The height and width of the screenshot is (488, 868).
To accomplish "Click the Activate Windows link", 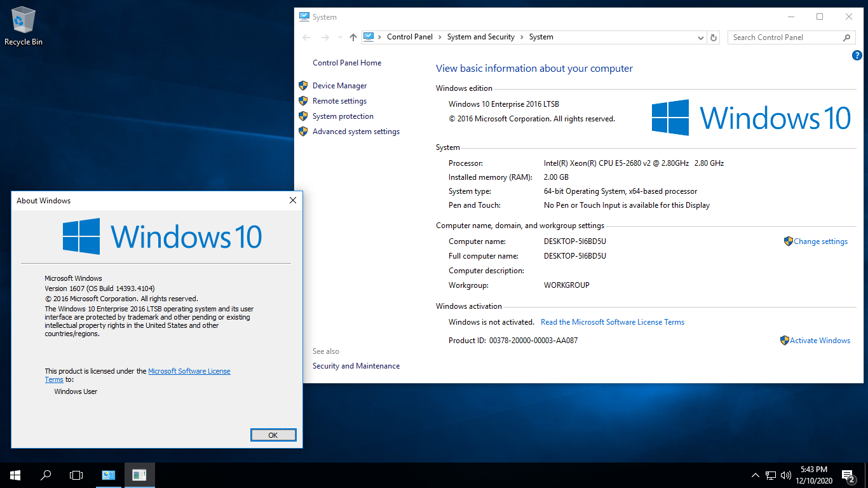I will coord(820,341).
